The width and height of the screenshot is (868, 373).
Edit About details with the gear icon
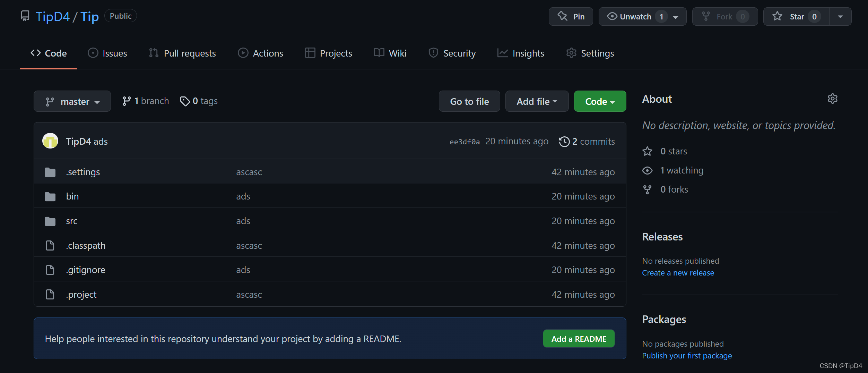point(833,99)
